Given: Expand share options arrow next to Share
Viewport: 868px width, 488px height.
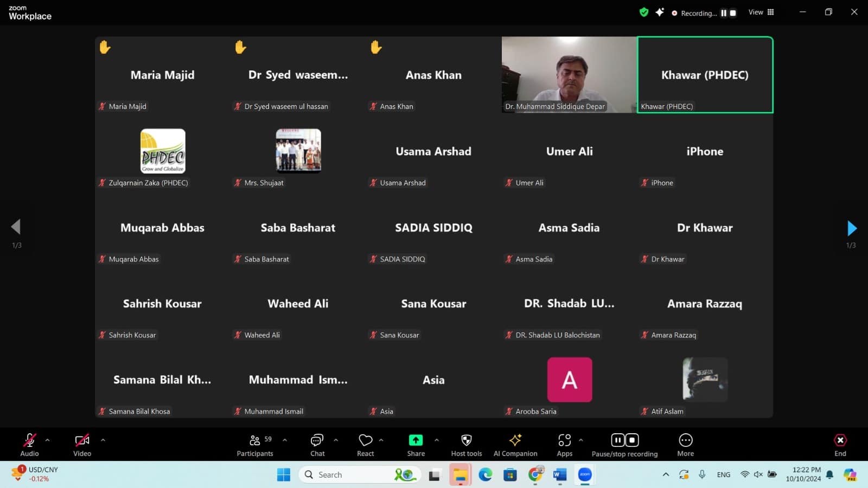Looking at the screenshot, I should tap(437, 440).
